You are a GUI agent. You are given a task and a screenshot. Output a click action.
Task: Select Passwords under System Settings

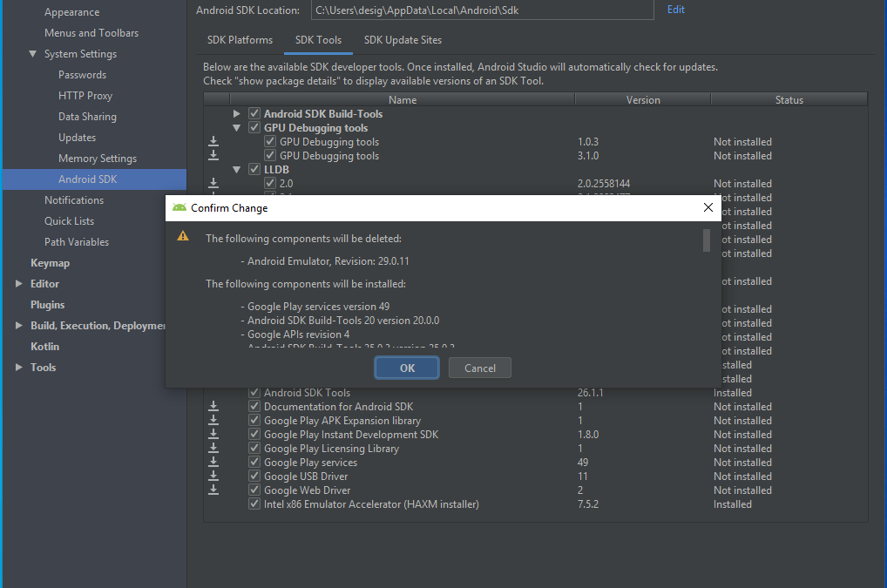tap(82, 75)
